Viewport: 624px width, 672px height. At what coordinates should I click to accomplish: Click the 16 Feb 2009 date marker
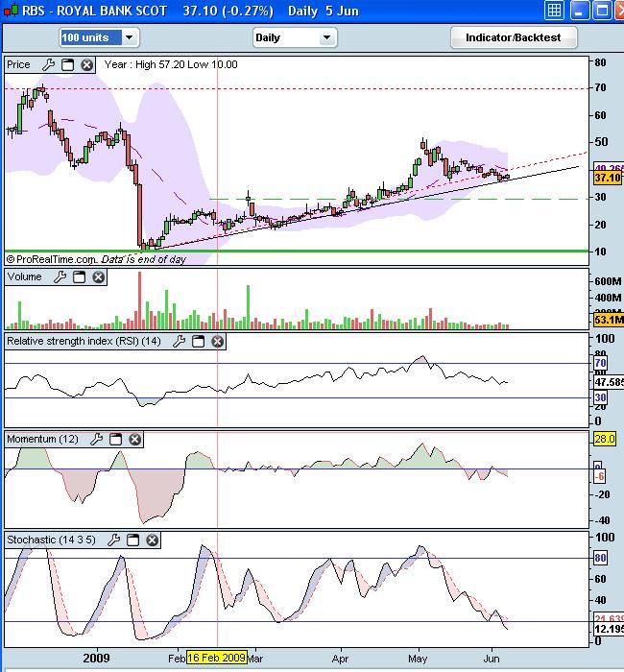216,658
